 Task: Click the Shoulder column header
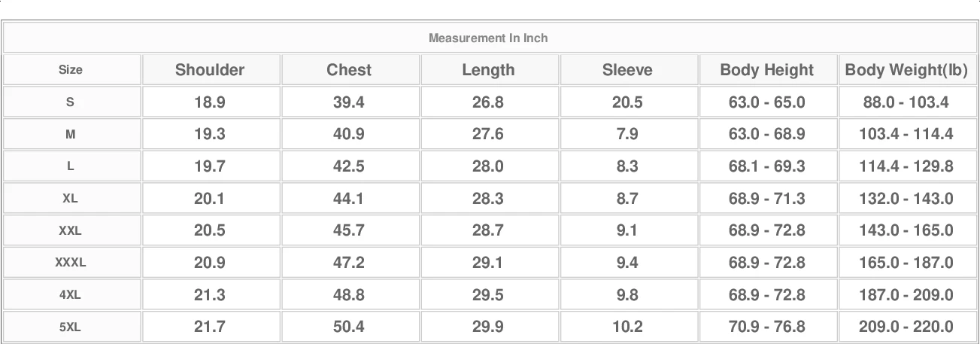pyautogui.click(x=210, y=70)
